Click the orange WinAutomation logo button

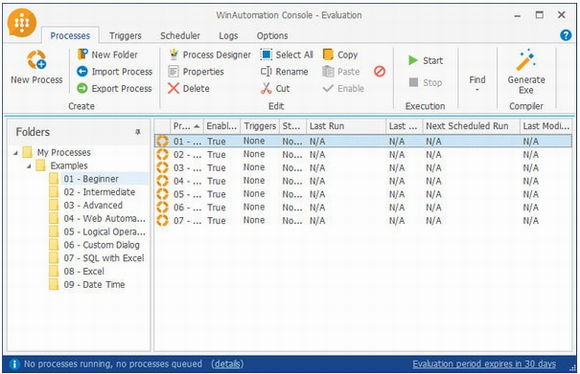(x=21, y=23)
